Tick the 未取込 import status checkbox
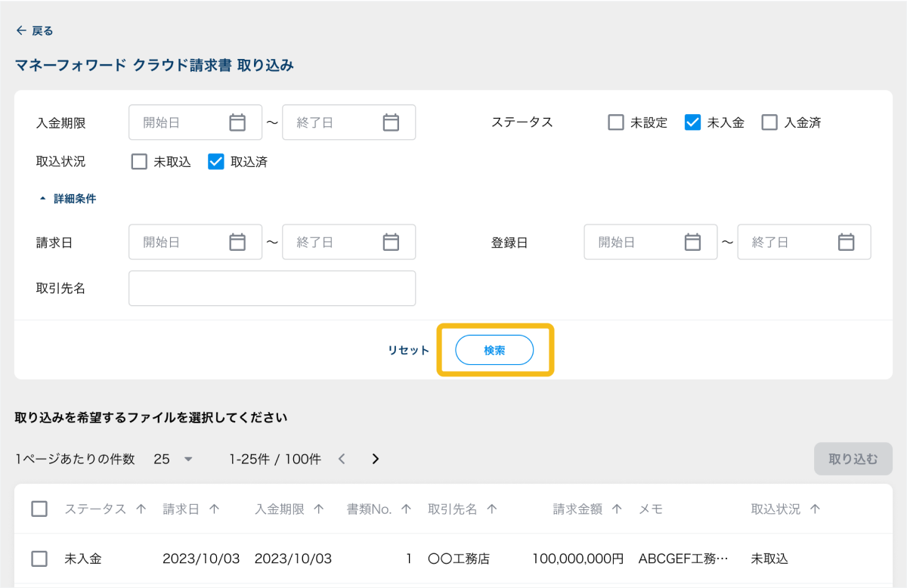Screen dimensions: 907x588 point(139,162)
